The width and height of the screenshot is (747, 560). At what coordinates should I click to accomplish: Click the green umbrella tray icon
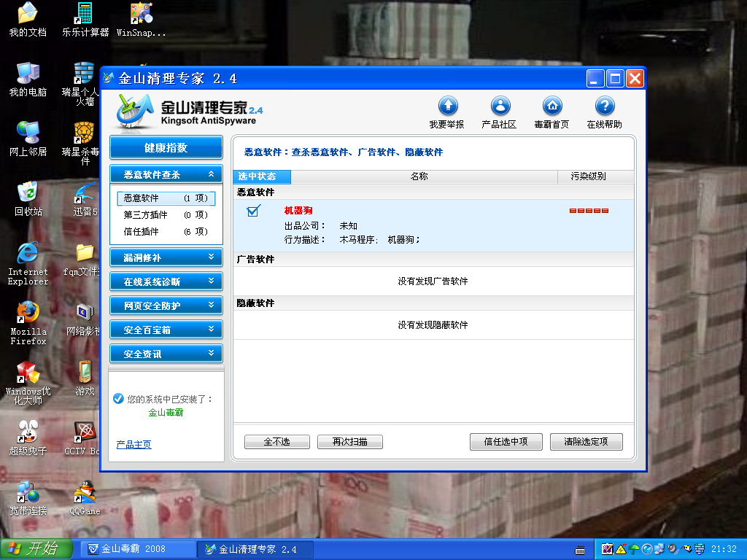tap(633, 549)
